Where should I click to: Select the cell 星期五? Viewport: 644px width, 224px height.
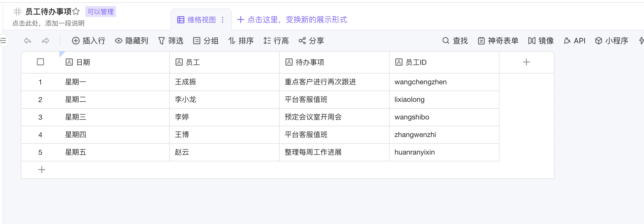click(115, 152)
